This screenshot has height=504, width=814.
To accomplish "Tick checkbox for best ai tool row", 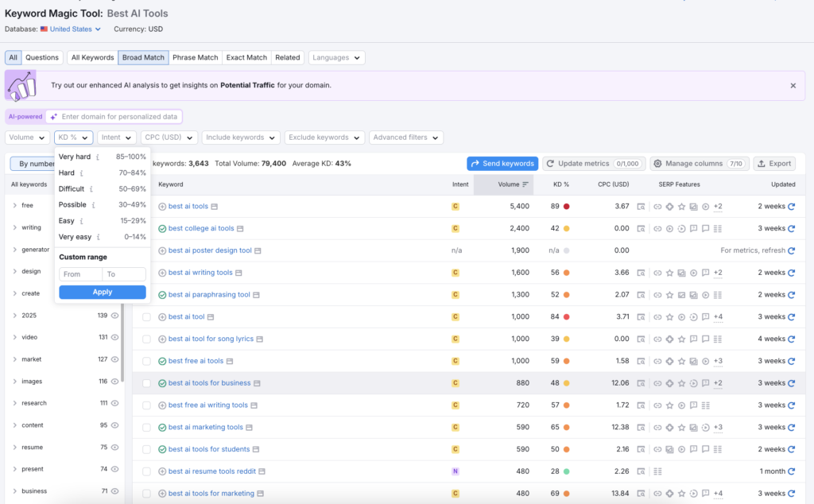I will click(146, 317).
